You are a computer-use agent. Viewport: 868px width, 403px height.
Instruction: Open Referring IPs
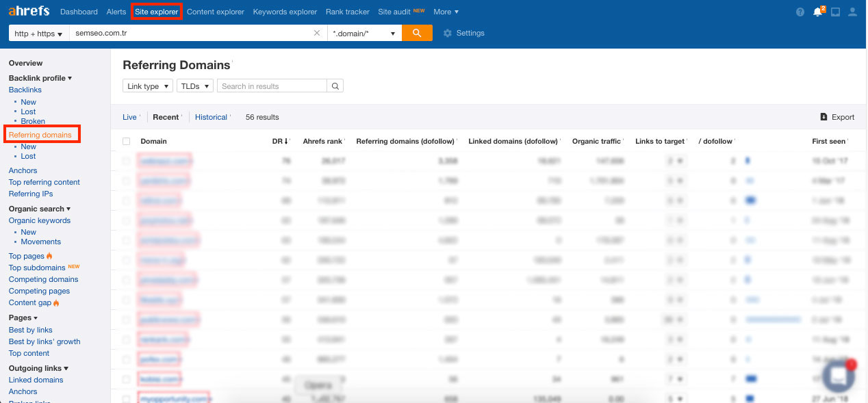(30, 194)
